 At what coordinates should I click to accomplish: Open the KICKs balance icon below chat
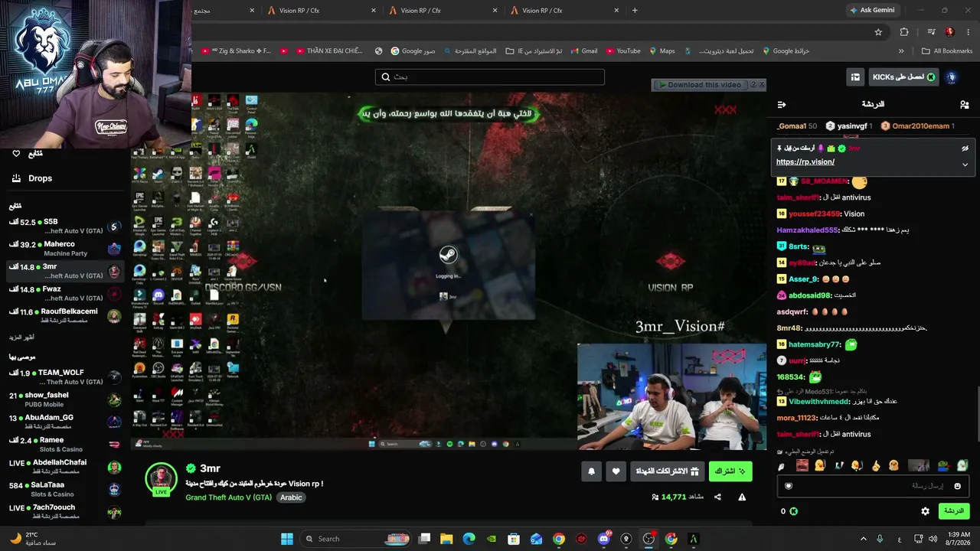793,511
